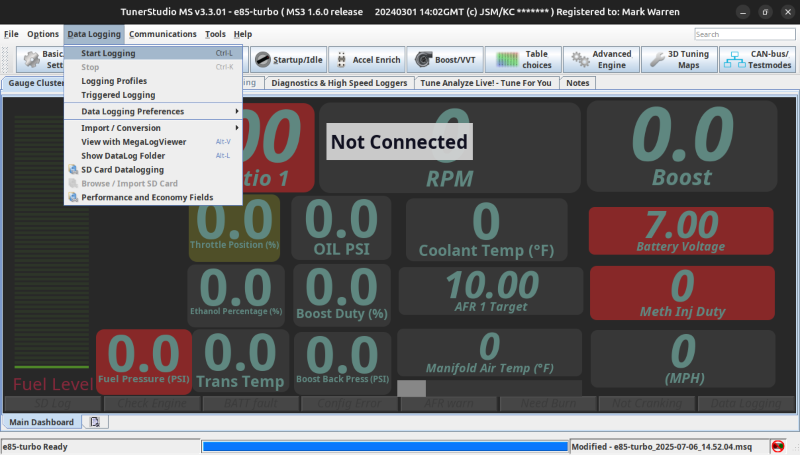The height and width of the screenshot is (455, 800).
Task: Click the Coolant Temp gauge
Action: point(486,230)
